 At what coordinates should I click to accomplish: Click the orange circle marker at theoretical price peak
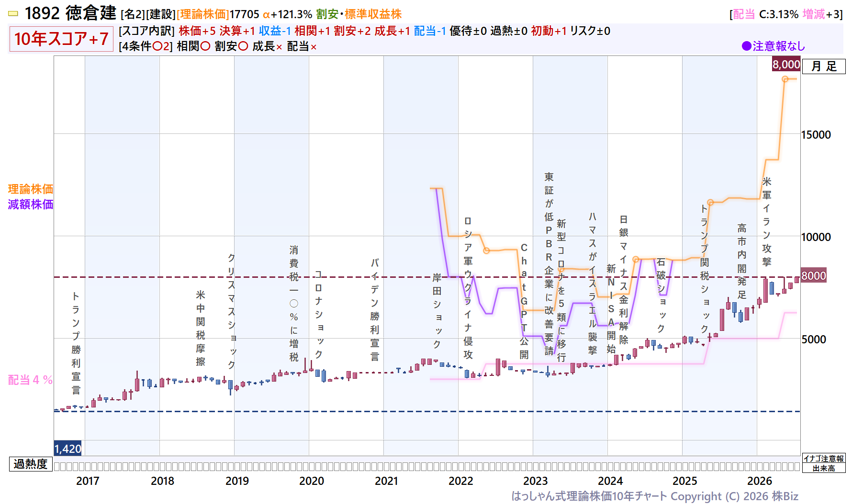click(785, 79)
